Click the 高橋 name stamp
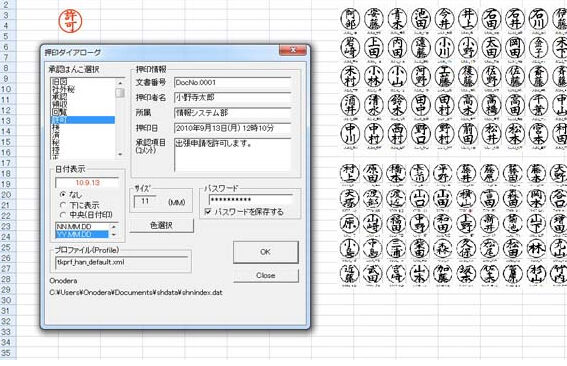This screenshot has width=567, height=366. [x=491, y=105]
